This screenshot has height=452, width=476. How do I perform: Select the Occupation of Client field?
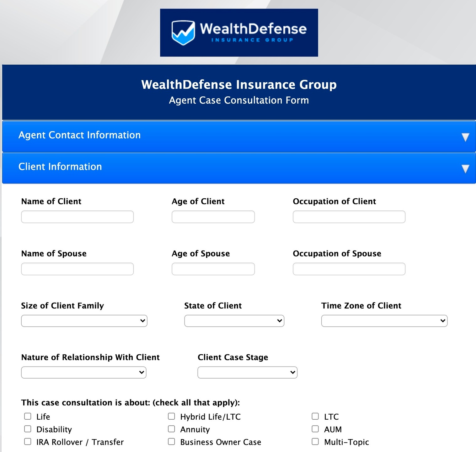(349, 217)
